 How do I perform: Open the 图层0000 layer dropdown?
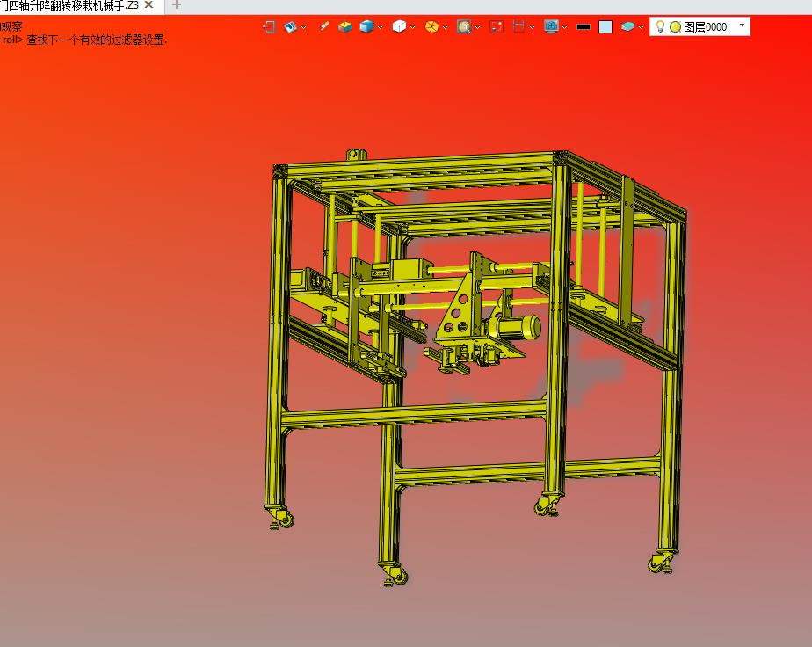click(x=743, y=26)
